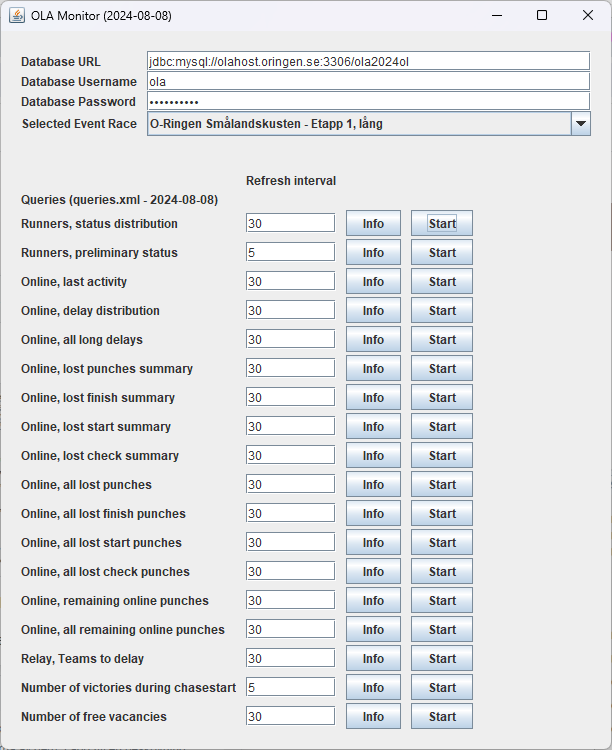Start Online, all remaining online punches query
This screenshot has width=612, height=750.
(x=442, y=629)
